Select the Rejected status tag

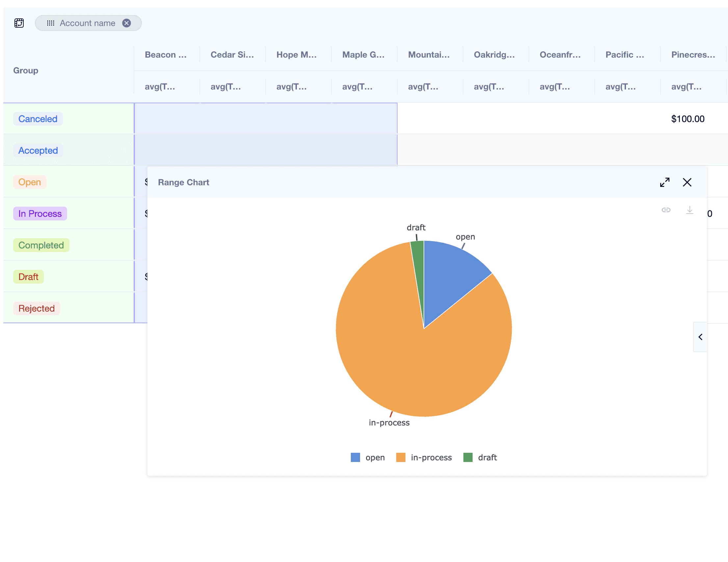pyautogui.click(x=36, y=308)
